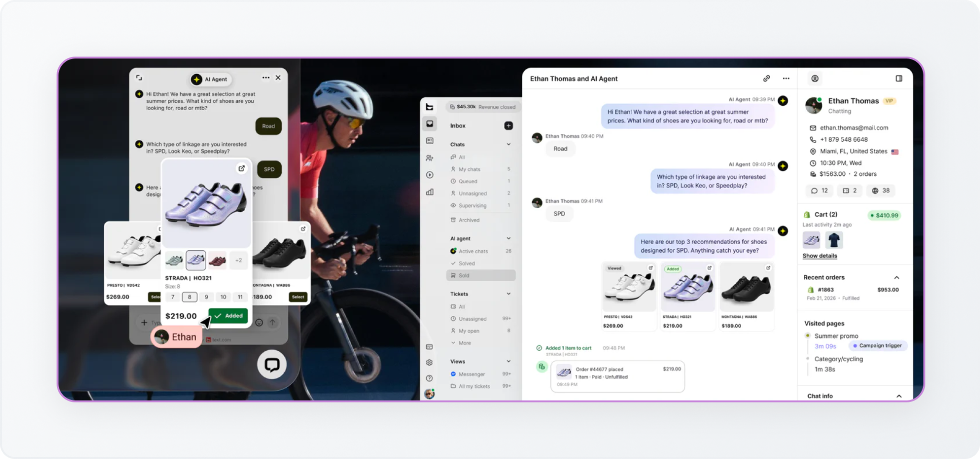980x459 pixels.
Task: Select size 7 for STRADA shoe
Action: point(173,297)
